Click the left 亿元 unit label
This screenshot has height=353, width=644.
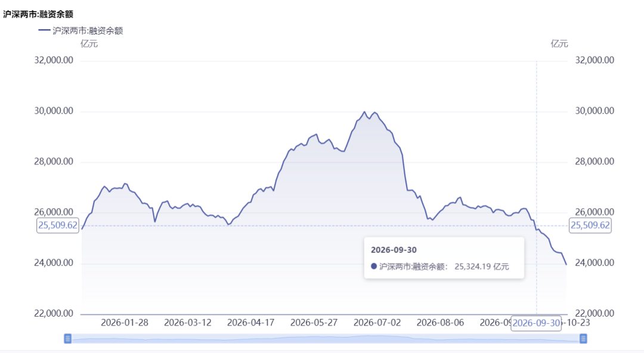[89, 44]
